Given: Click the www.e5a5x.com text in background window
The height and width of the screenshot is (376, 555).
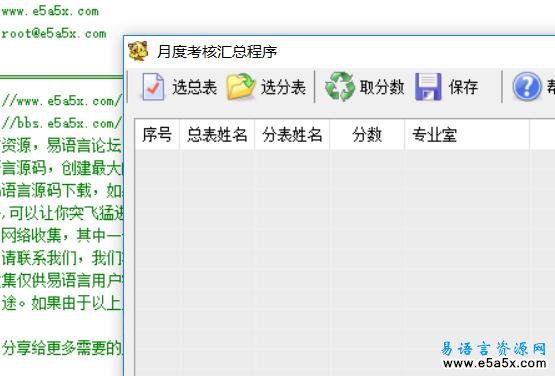Looking at the screenshot, I should click(50, 11).
